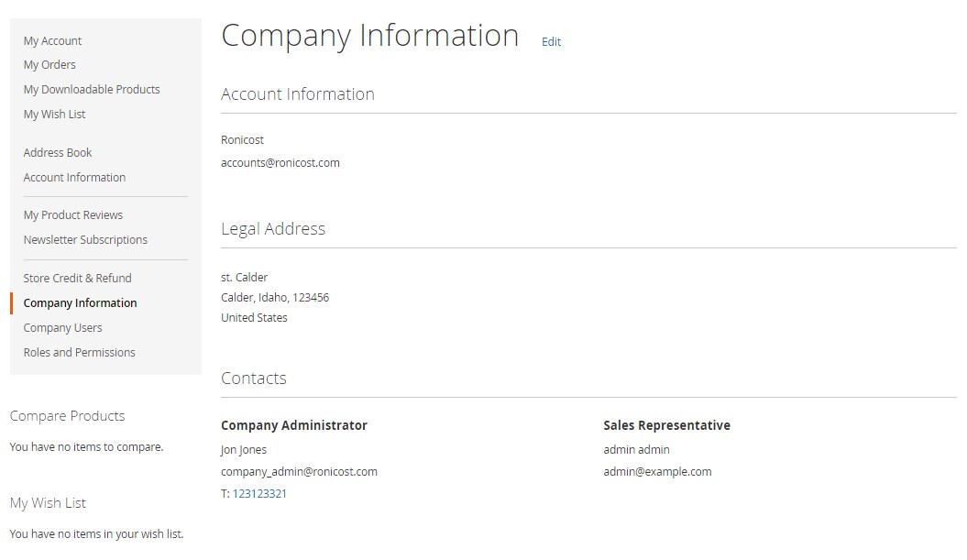Click the company_admin@ronicost.com email

coord(299,472)
